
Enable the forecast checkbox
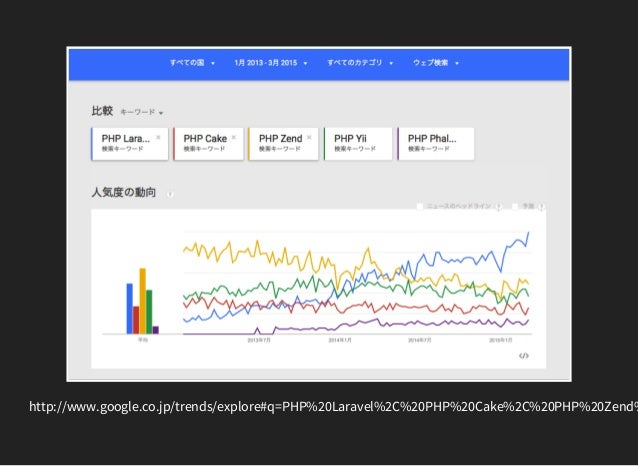pyautogui.click(x=515, y=206)
